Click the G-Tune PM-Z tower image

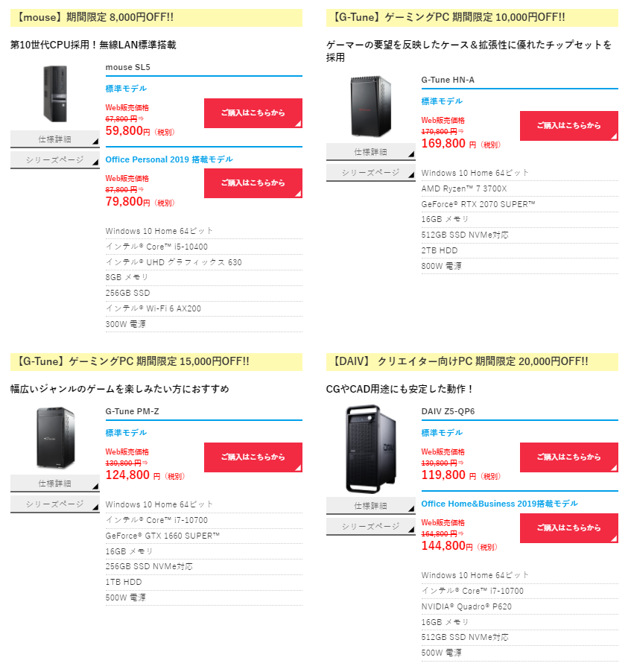coord(55,437)
